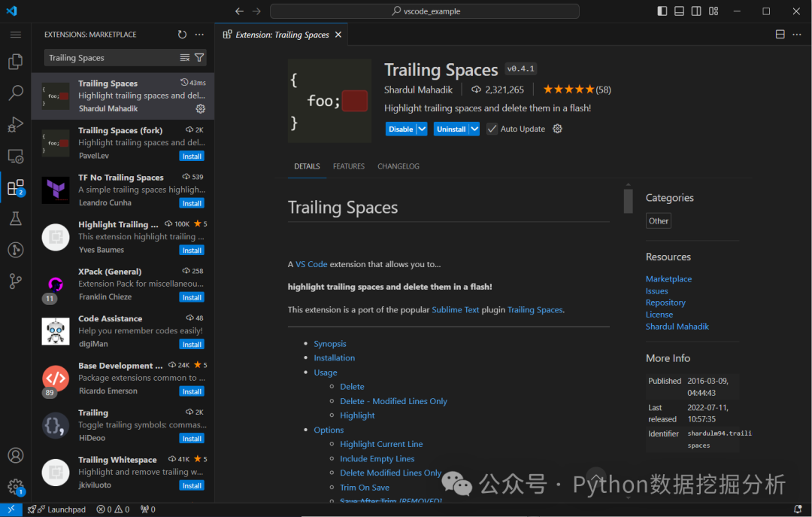This screenshot has height=517, width=812.
Task: Open the Sublime Text link
Action: pyautogui.click(x=455, y=309)
